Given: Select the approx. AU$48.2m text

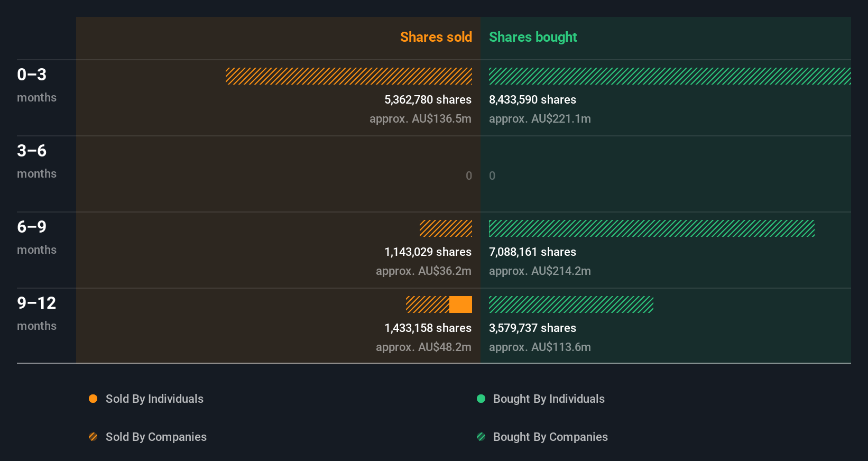Looking at the screenshot, I should tap(423, 347).
